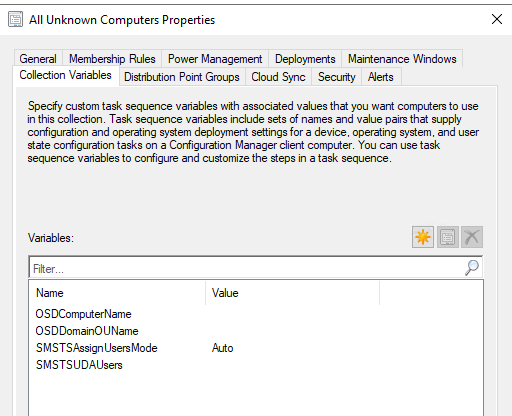The width and height of the screenshot is (512, 416).
Task: Select the Collection Variables tab
Action: [x=65, y=75]
